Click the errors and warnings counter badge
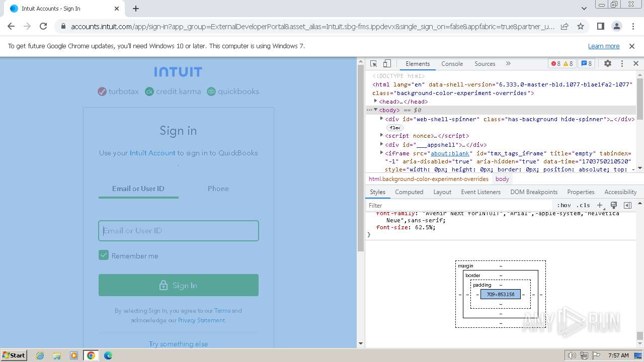The width and height of the screenshot is (644, 362). click(x=562, y=64)
